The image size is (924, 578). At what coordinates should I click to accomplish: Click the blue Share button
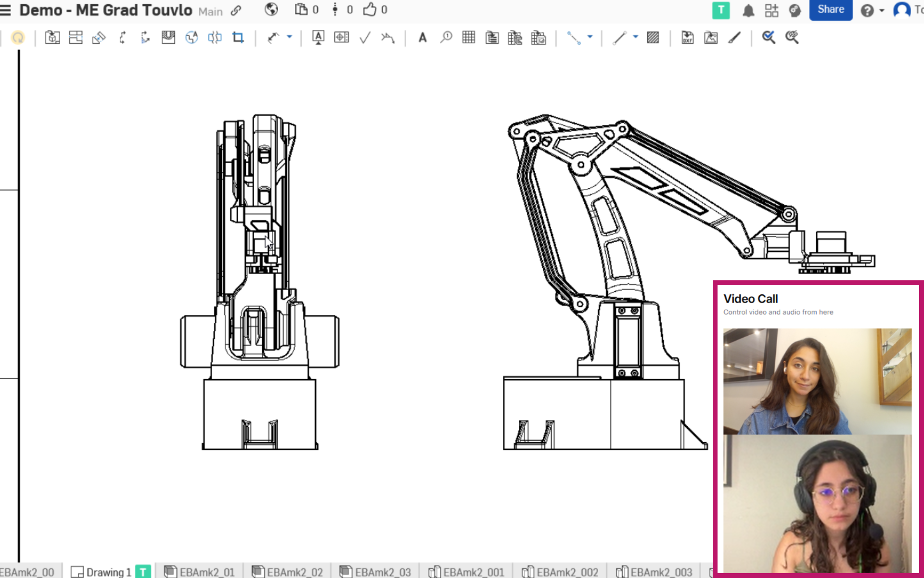tap(831, 10)
